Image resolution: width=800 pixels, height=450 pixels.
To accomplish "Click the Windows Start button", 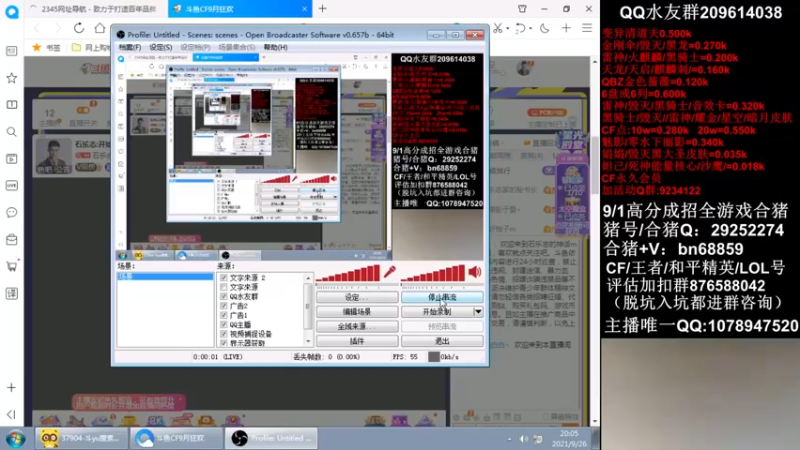I will pos(15,438).
